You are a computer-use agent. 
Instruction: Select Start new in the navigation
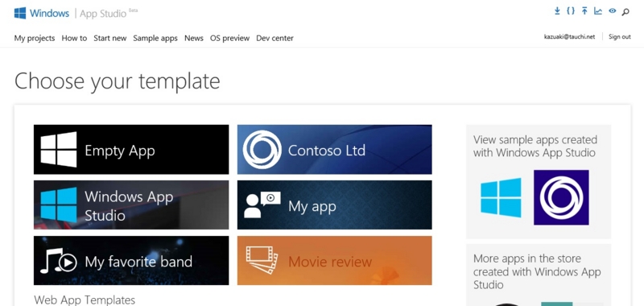[x=110, y=38]
